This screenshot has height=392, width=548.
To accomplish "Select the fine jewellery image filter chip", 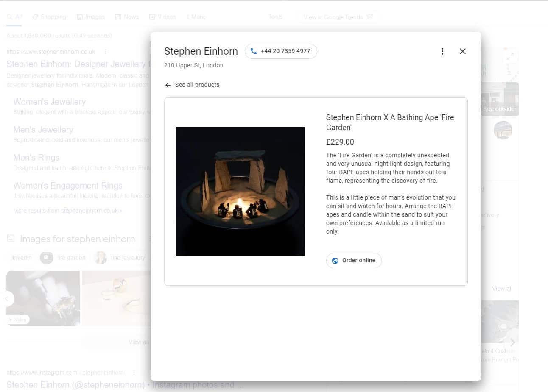I will point(120,258).
